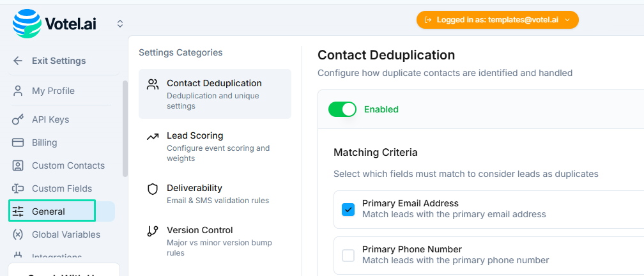Viewport: 644px width, 276px height.
Task: Click the Votel.ai logo icon
Action: coord(26,24)
